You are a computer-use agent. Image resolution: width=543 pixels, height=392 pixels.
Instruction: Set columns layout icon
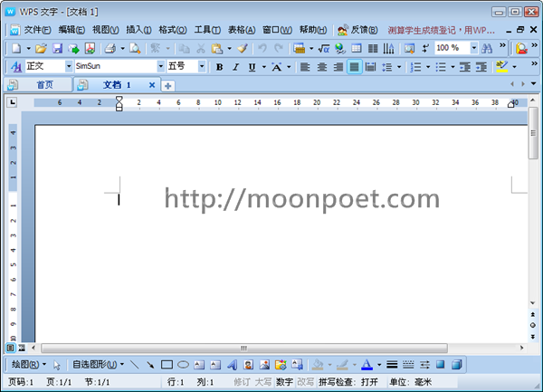coord(373,48)
